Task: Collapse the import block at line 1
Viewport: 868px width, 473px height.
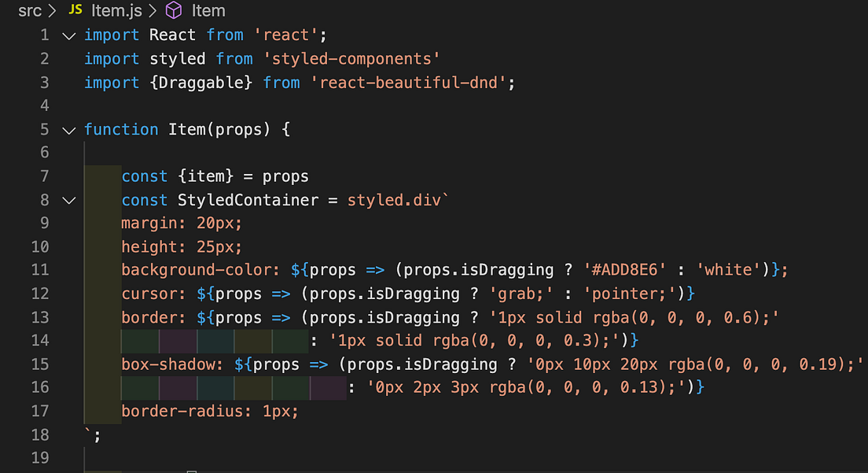Action: click(68, 36)
